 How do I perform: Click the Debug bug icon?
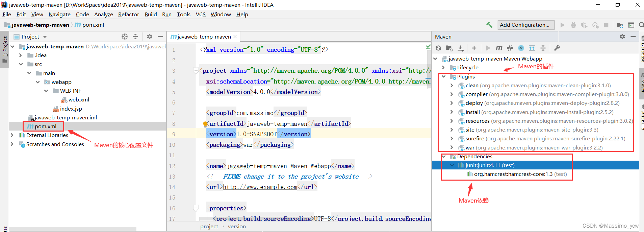click(573, 25)
